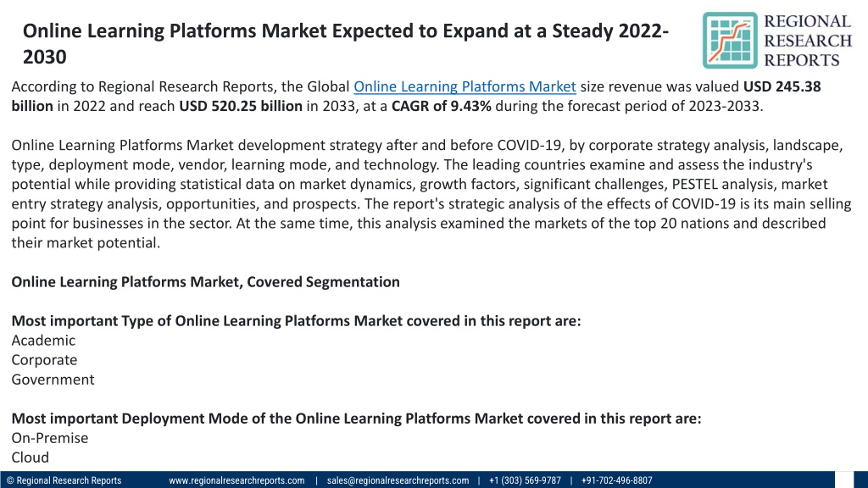The width and height of the screenshot is (868, 488).
Task: Open the Online Learning Platforms Market link
Action: point(465,87)
